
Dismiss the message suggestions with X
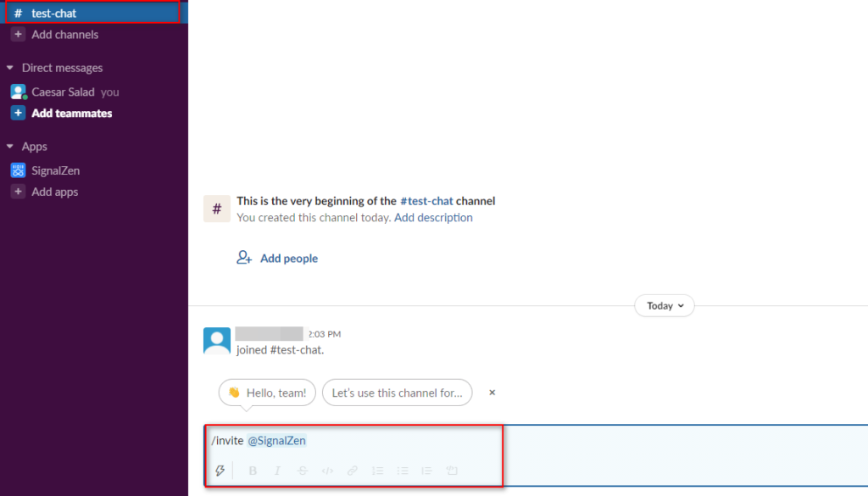pyautogui.click(x=492, y=393)
